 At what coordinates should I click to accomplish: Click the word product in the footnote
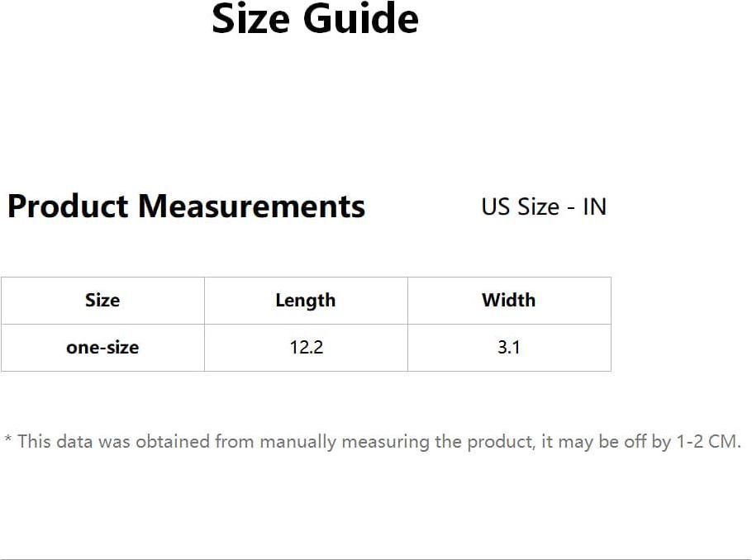(x=501, y=442)
